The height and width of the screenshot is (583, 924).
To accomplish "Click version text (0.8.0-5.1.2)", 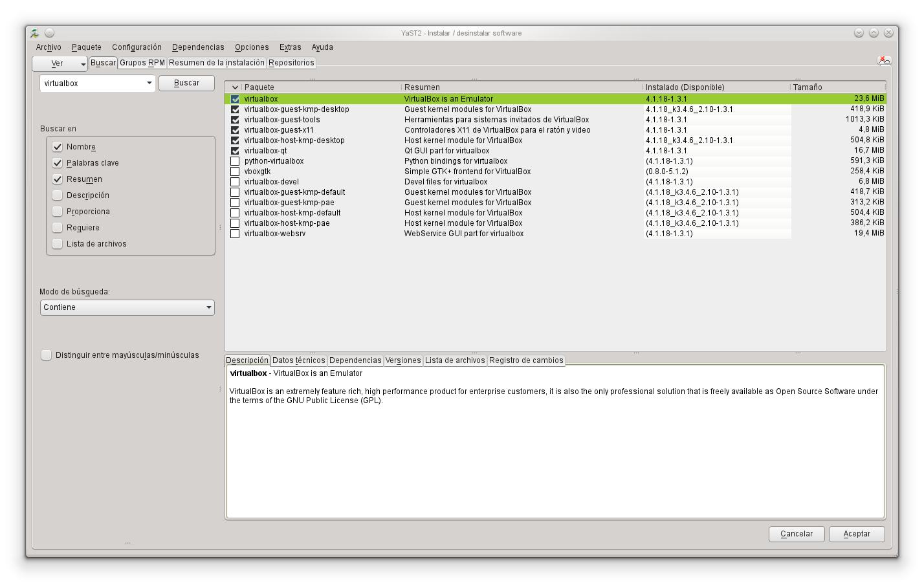I will [667, 171].
